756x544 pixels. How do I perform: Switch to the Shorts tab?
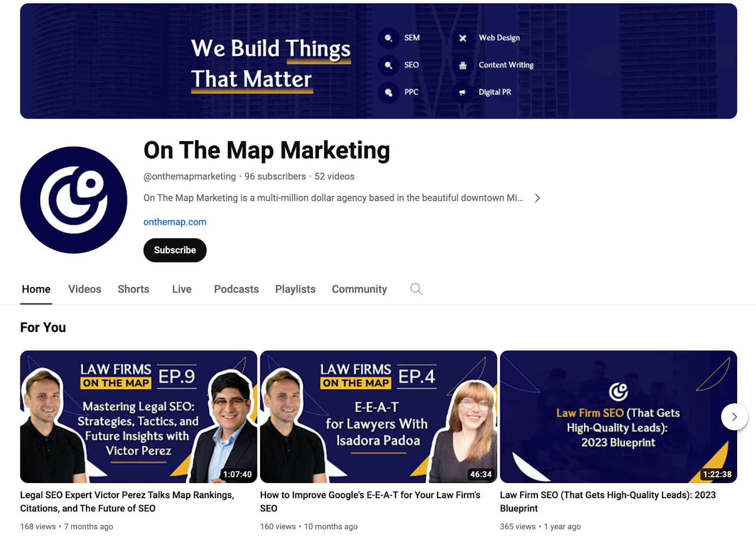[x=133, y=289]
